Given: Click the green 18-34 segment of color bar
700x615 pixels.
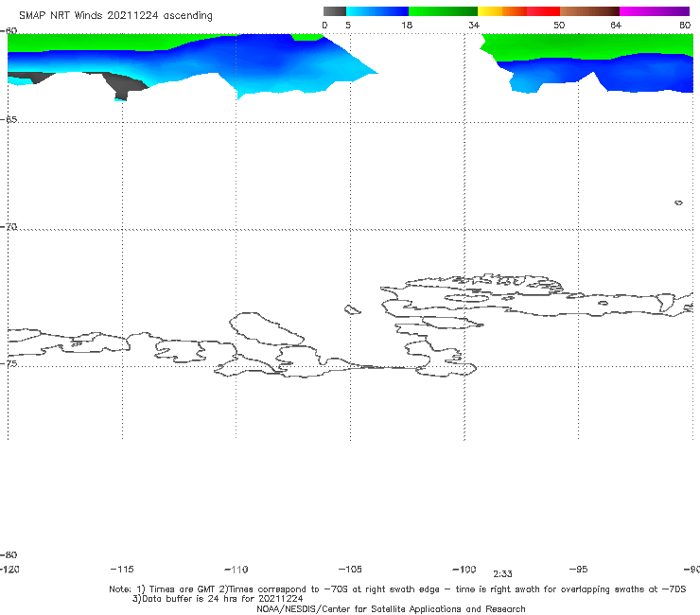Looking at the screenshot, I should tap(443, 11).
